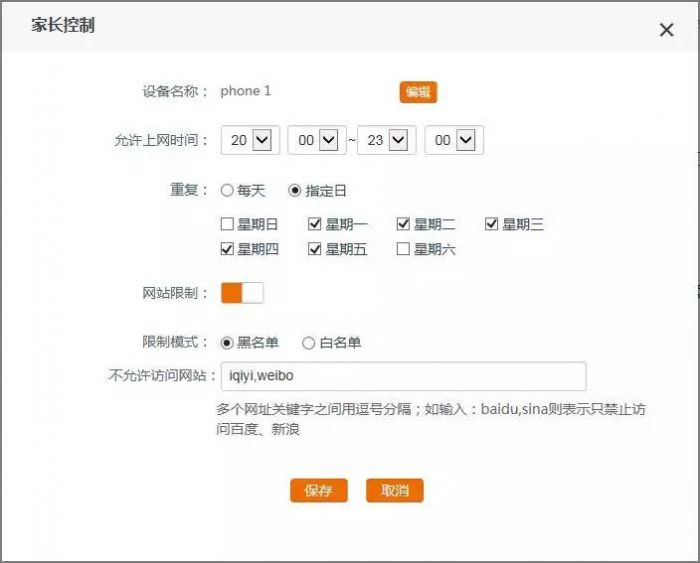Toggle the 网站限制 switch off

(x=242, y=293)
